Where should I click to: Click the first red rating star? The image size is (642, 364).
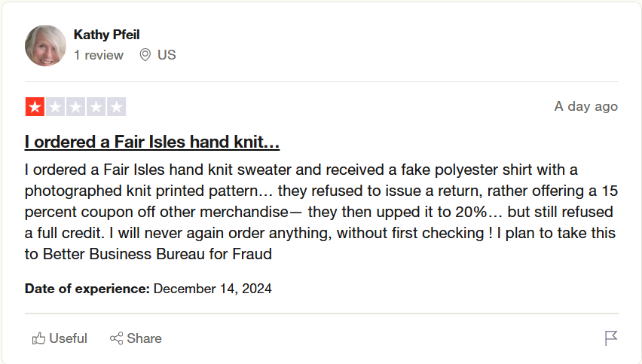[35, 107]
